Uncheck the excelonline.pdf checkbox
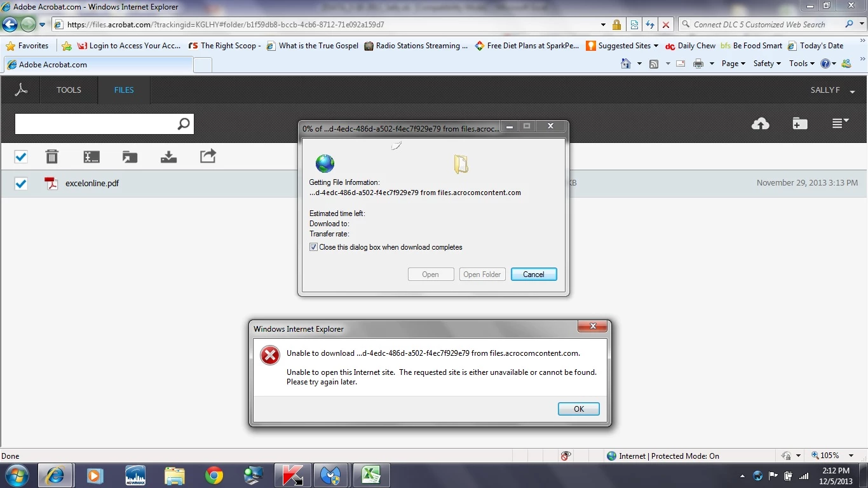This screenshot has height=488, width=868. click(x=21, y=184)
